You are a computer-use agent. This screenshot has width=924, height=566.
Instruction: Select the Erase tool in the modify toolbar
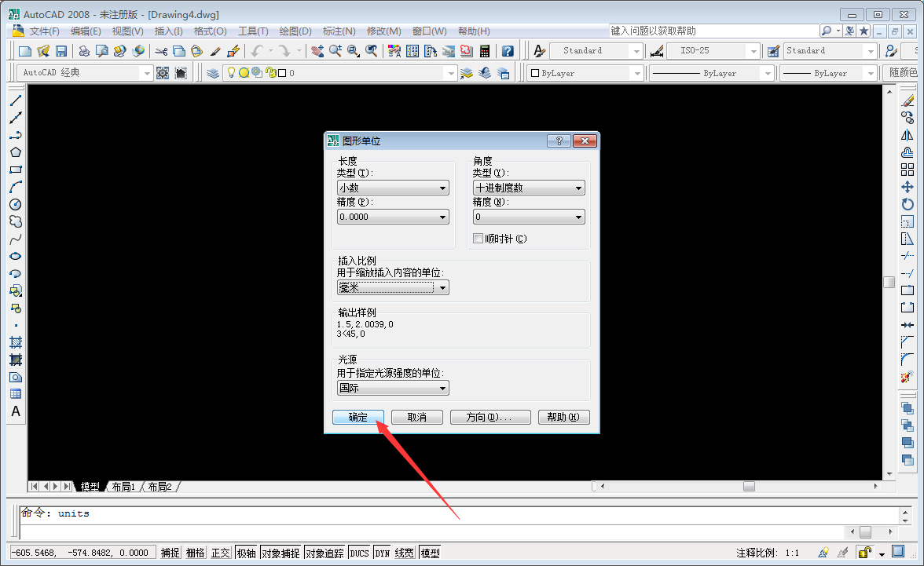point(909,100)
